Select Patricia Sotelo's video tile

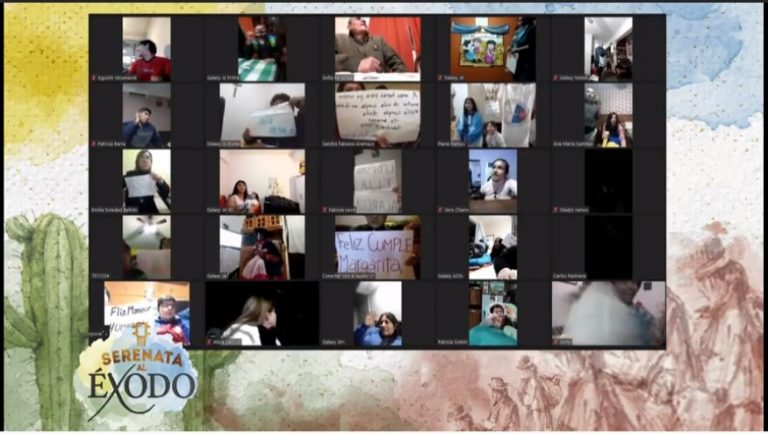coord(492,313)
